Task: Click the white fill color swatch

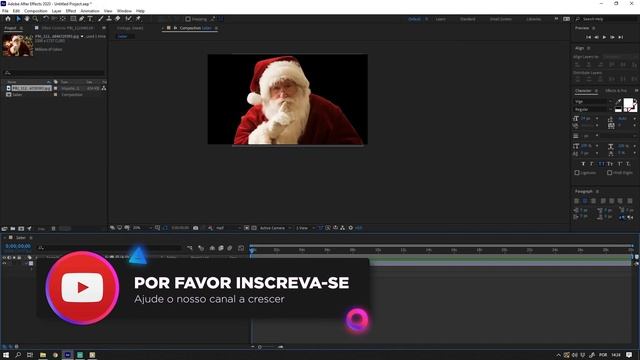Action: pos(628,103)
